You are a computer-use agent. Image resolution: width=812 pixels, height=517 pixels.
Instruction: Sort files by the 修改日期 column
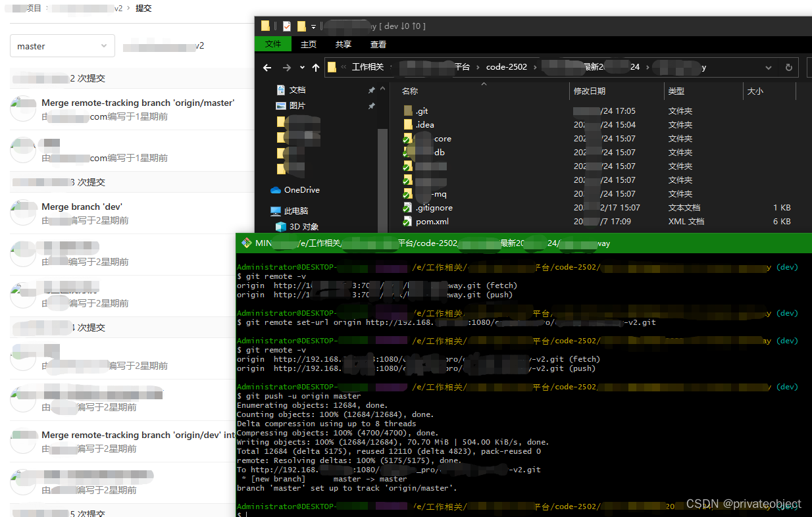pyautogui.click(x=590, y=91)
